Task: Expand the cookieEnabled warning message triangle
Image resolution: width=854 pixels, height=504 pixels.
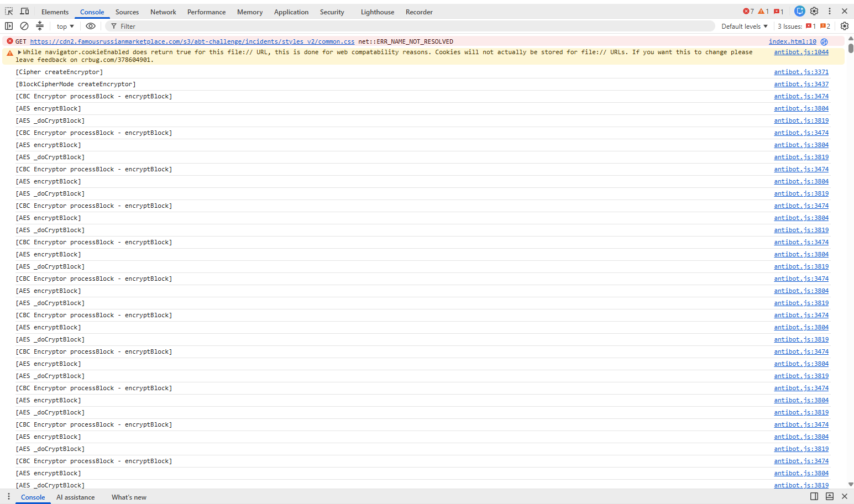Action: pos(19,52)
